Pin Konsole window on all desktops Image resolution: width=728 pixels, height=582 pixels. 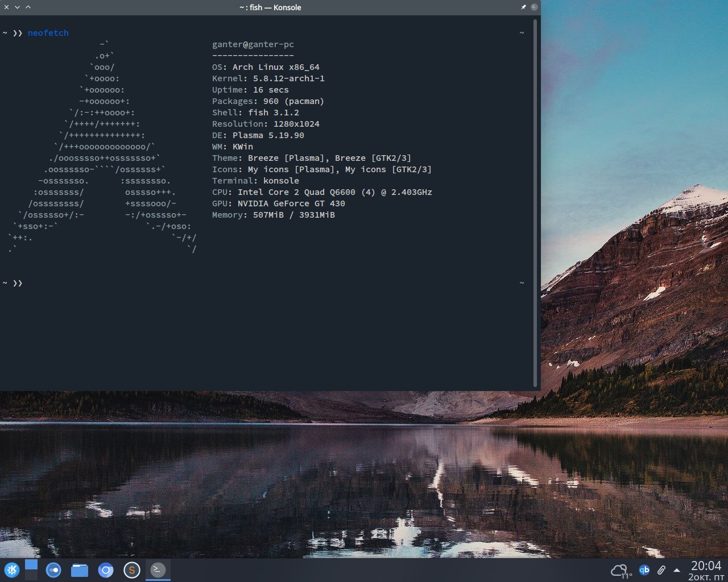[x=523, y=7]
